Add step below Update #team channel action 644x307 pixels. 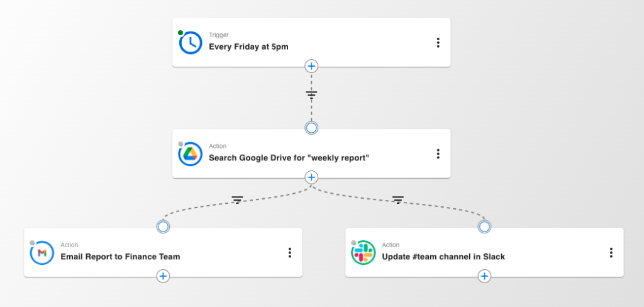(x=484, y=276)
